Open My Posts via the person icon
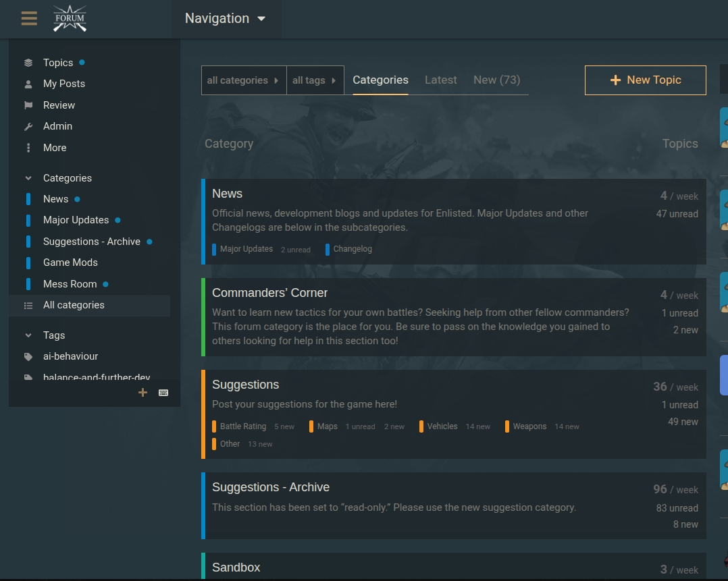 click(28, 84)
